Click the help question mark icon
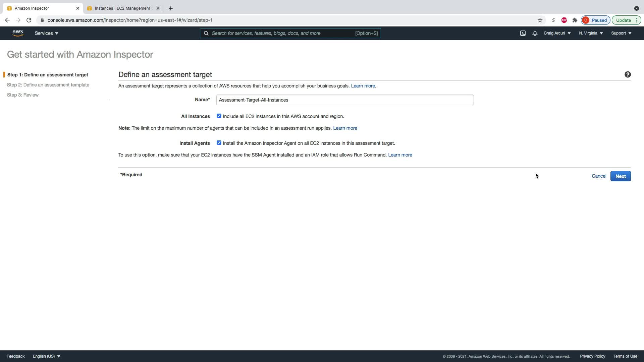 (x=627, y=75)
